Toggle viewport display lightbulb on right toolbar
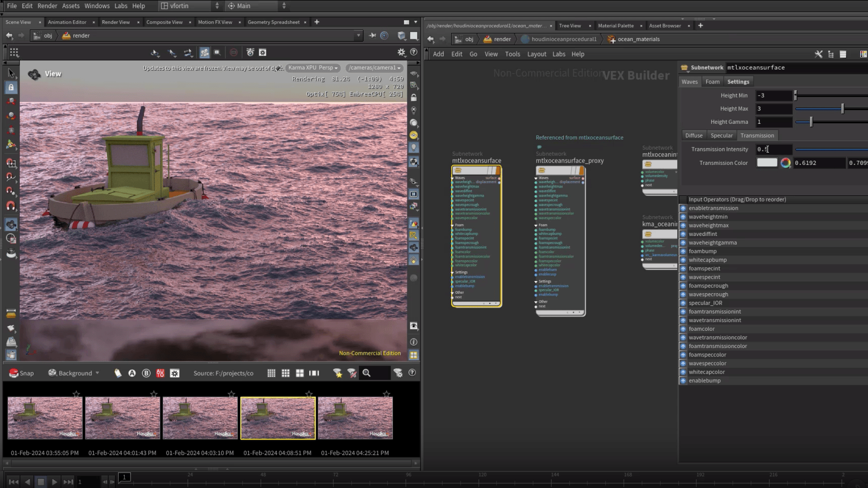This screenshot has width=868, height=488. point(414,148)
